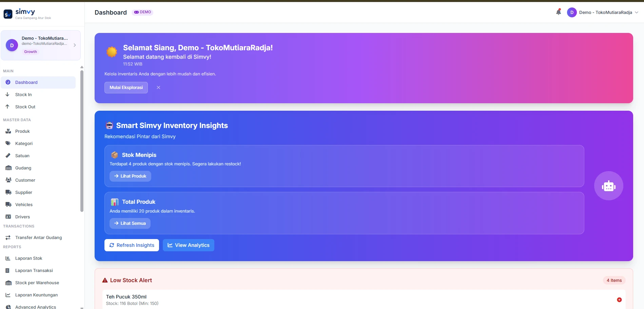Select the Teh Pucuk 350ml row text
Screen dimensions: 644x309
(126, 297)
